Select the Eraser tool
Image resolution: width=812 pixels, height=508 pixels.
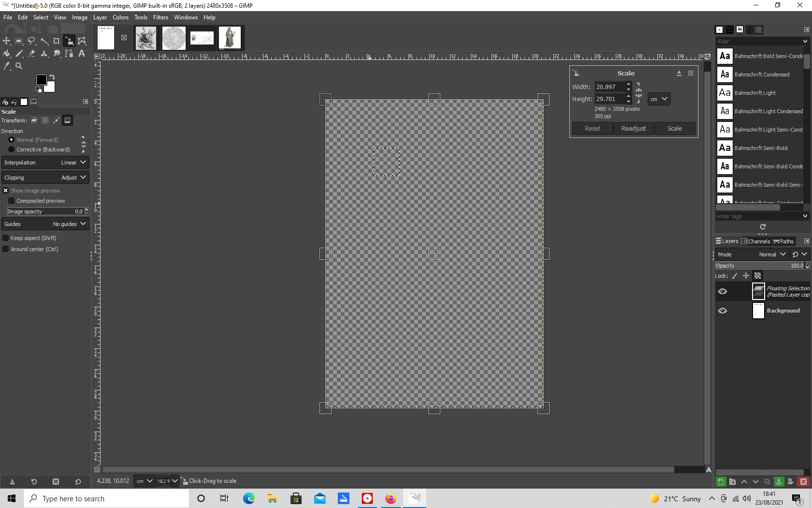click(x=31, y=54)
